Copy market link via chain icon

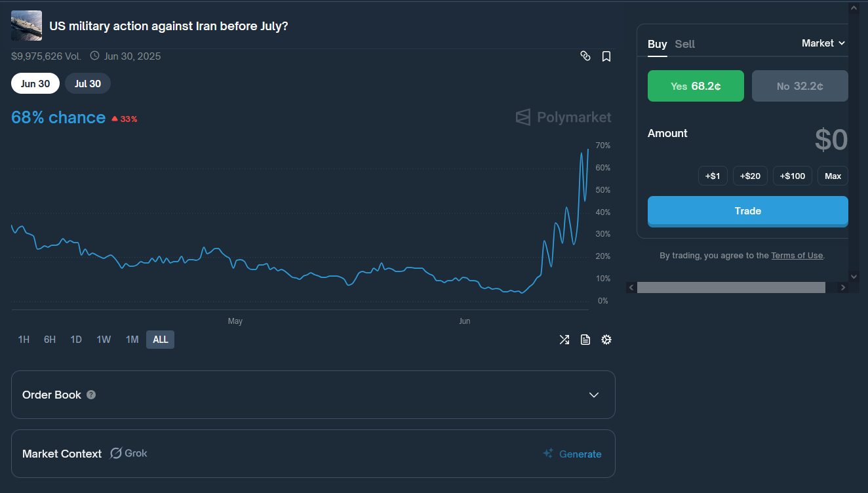585,56
